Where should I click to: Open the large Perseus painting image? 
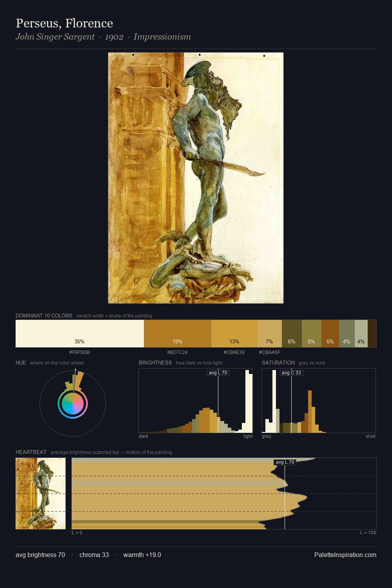[x=196, y=178]
